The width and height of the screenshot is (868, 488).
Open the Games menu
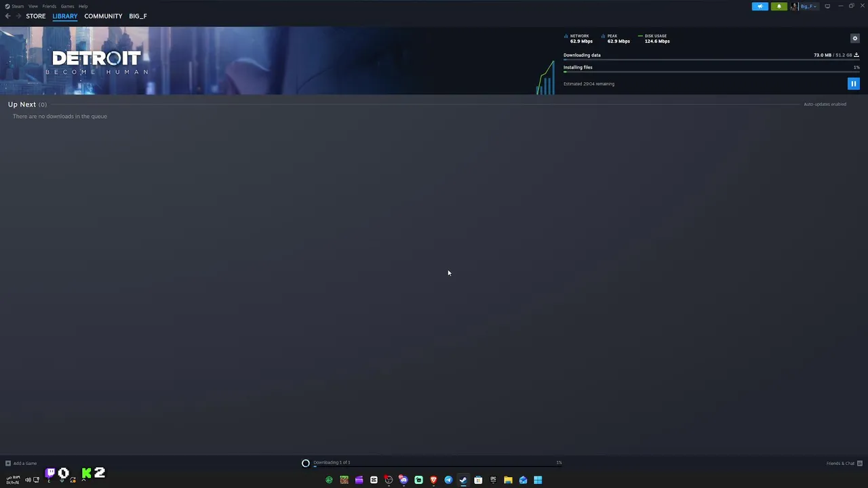click(67, 6)
